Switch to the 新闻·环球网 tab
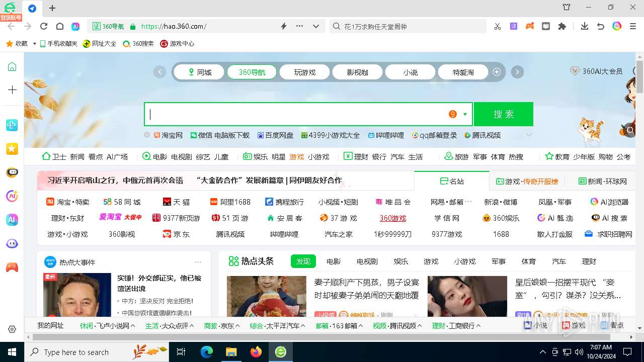Viewport: 644px width, 362px height. (x=602, y=181)
